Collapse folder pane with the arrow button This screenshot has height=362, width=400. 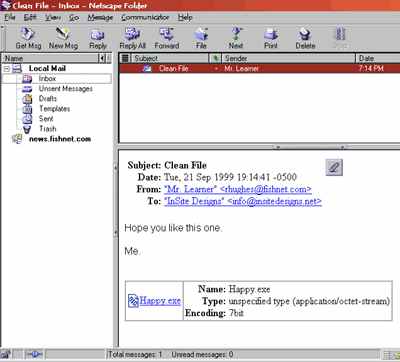pos(102,58)
